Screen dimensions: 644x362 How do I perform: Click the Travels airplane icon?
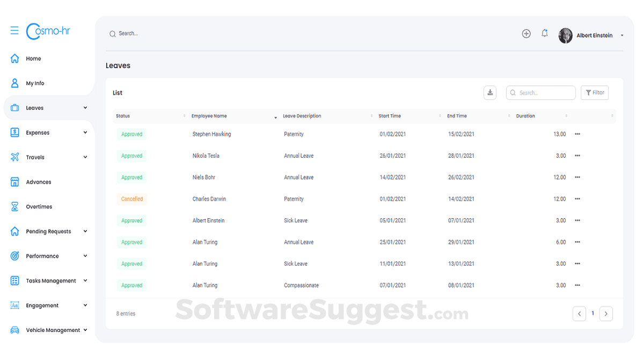(x=15, y=157)
